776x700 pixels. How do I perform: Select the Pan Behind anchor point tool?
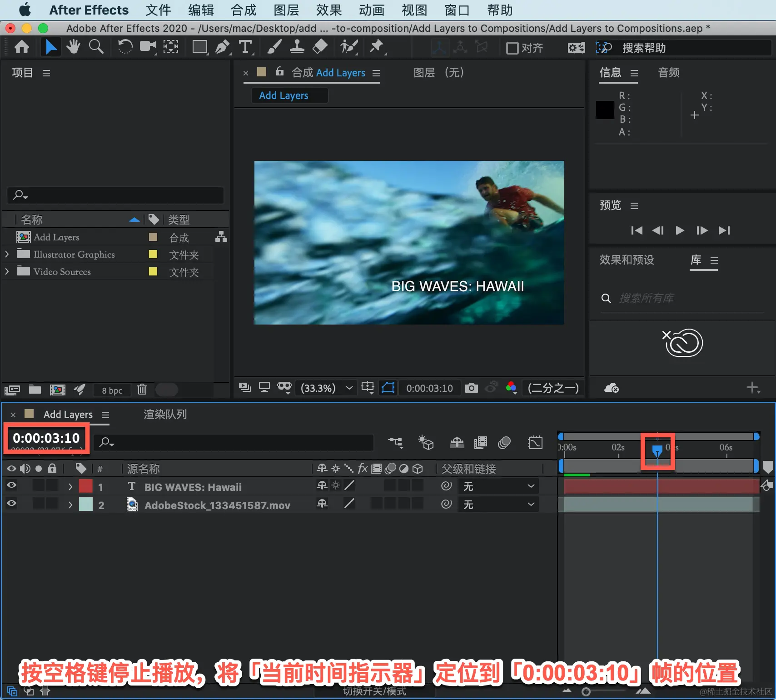(171, 47)
